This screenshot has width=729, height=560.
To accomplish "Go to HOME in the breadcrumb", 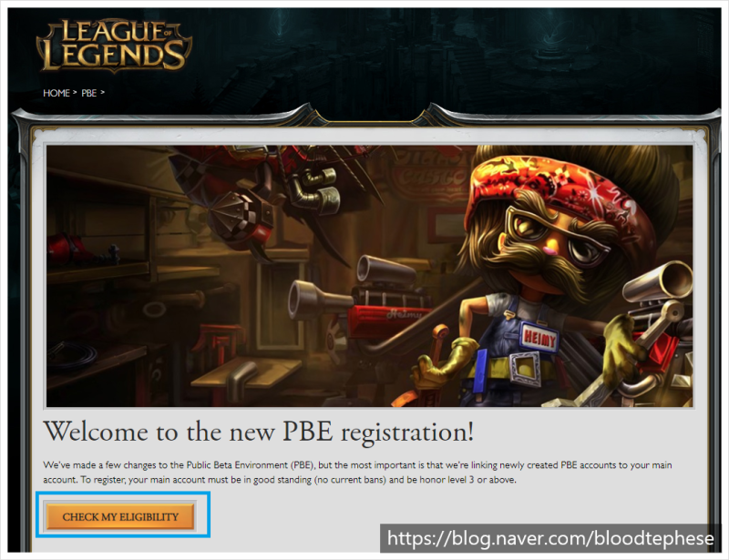I will pyautogui.click(x=56, y=93).
